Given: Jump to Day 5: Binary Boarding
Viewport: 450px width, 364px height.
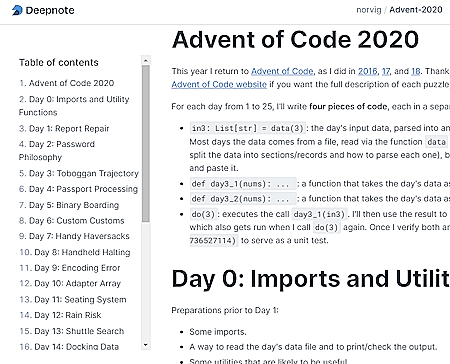Looking at the screenshot, I should coord(69,205).
